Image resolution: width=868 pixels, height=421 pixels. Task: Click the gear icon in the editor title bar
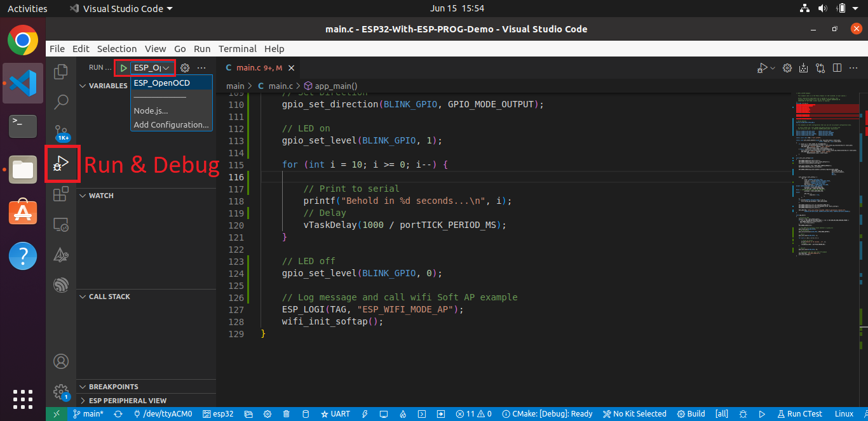787,68
